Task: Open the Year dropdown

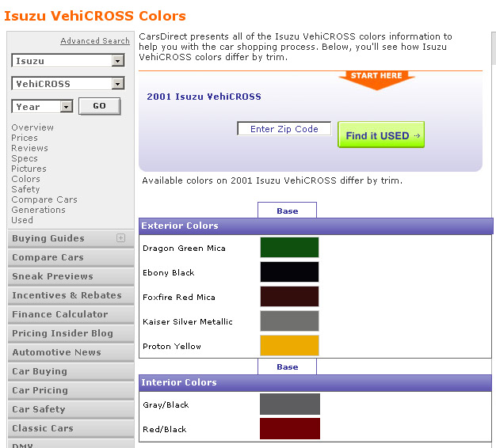Action: pyautogui.click(x=42, y=107)
